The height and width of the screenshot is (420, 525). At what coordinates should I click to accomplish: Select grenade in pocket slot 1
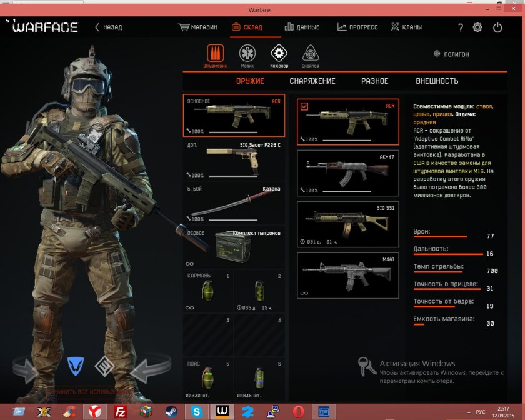[x=208, y=291]
